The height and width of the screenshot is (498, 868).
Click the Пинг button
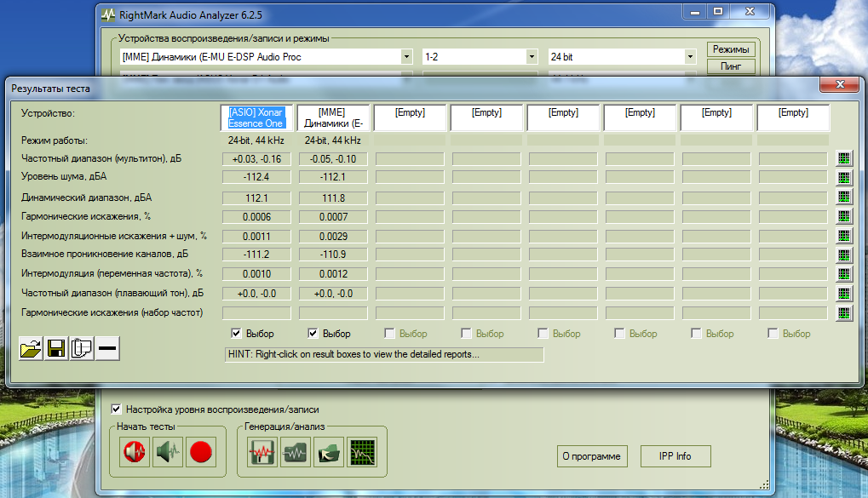tap(731, 66)
